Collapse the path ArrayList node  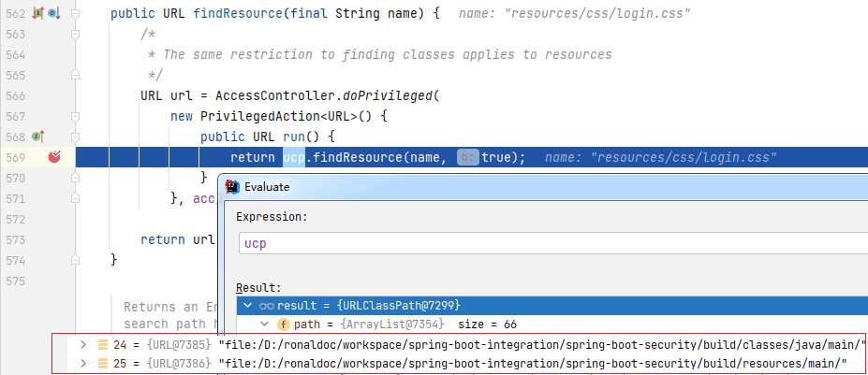click(265, 325)
